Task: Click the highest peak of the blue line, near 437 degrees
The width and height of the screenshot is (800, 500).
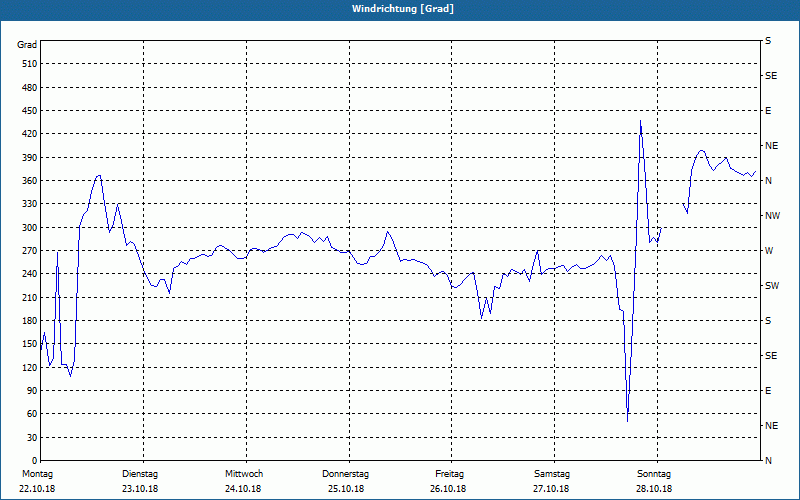Action: coord(640,121)
